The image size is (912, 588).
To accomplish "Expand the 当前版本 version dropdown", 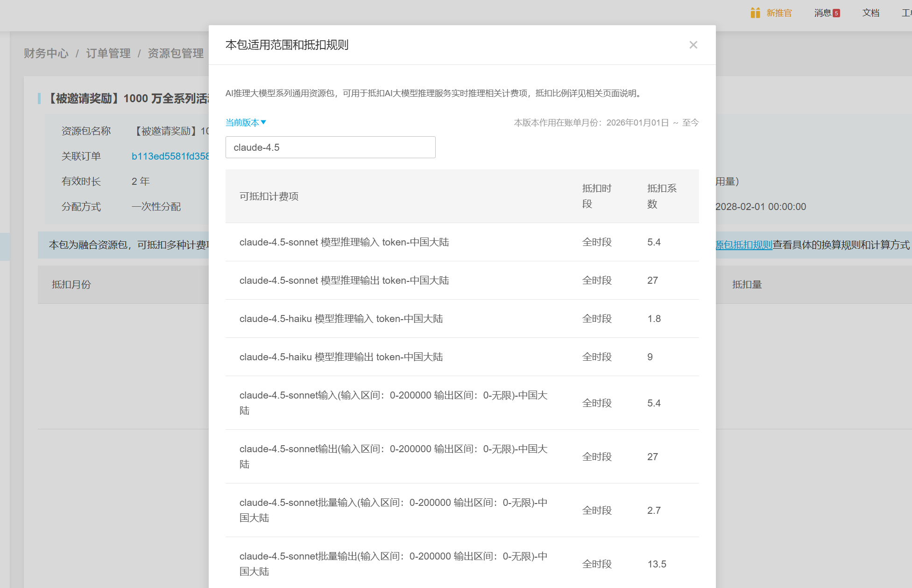I will tap(246, 123).
